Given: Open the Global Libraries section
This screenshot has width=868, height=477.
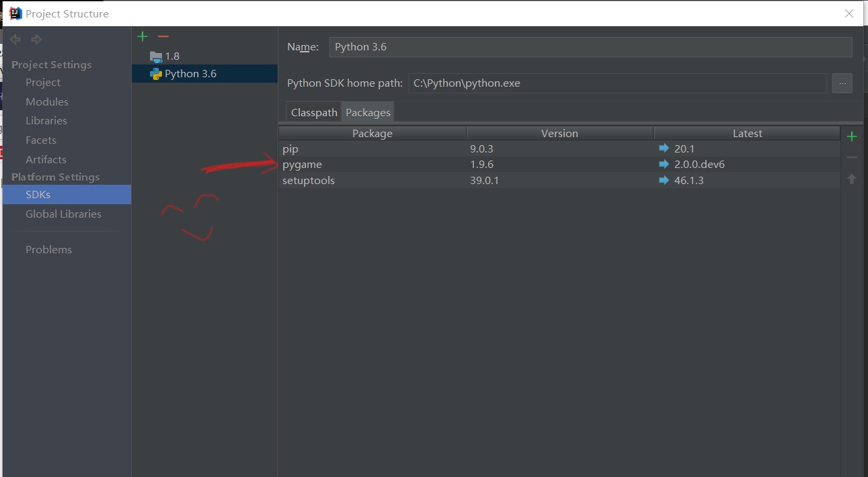Looking at the screenshot, I should [63, 214].
